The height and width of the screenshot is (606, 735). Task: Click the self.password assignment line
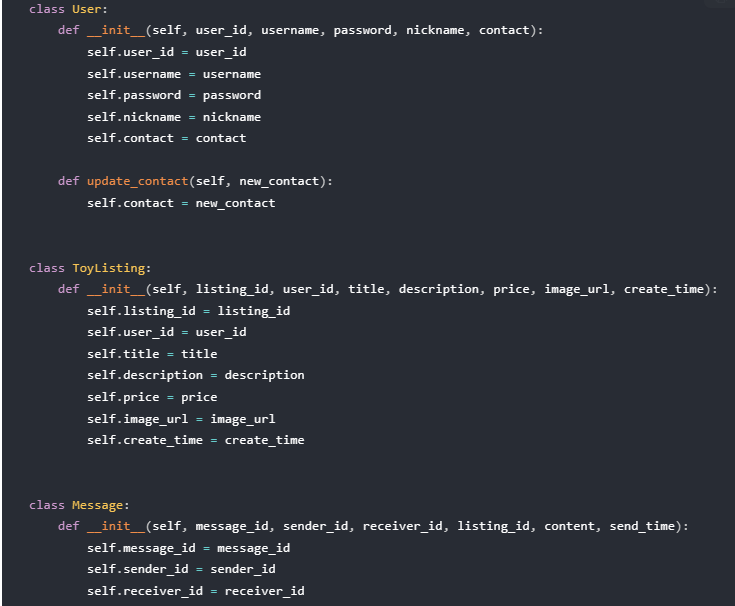pyautogui.click(x=174, y=95)
